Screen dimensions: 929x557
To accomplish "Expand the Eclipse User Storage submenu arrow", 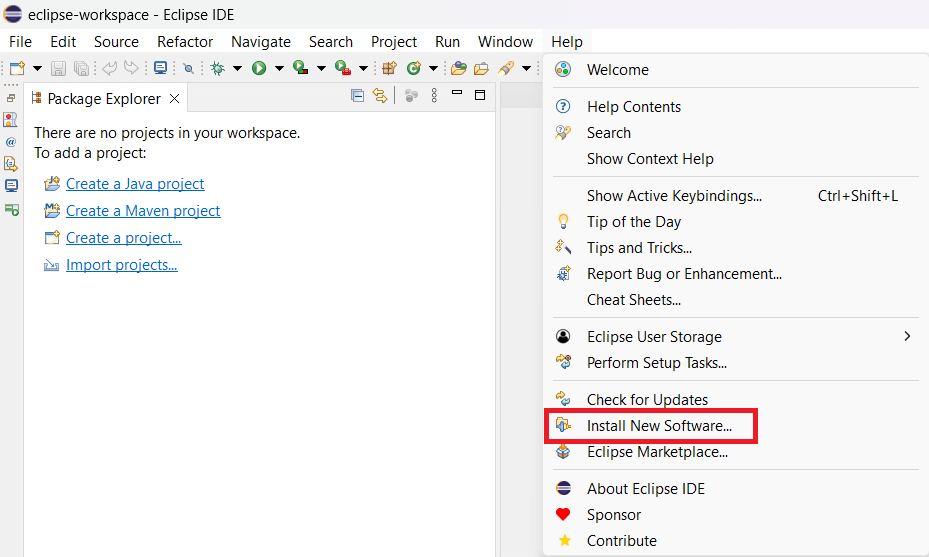I will point(907,337).
